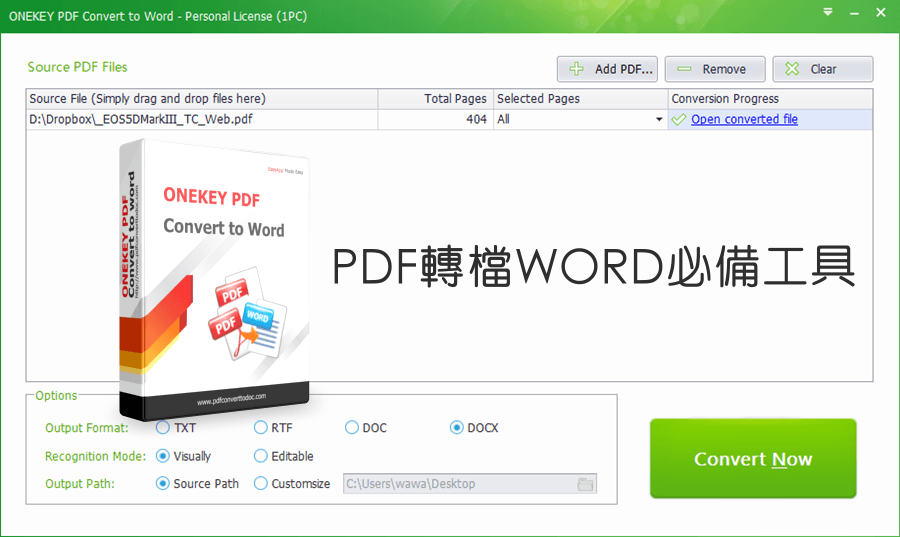The width and height of the screenshot is (900, 537).
Task: Start conversion with Convert Now
Action: pos(753,458)
